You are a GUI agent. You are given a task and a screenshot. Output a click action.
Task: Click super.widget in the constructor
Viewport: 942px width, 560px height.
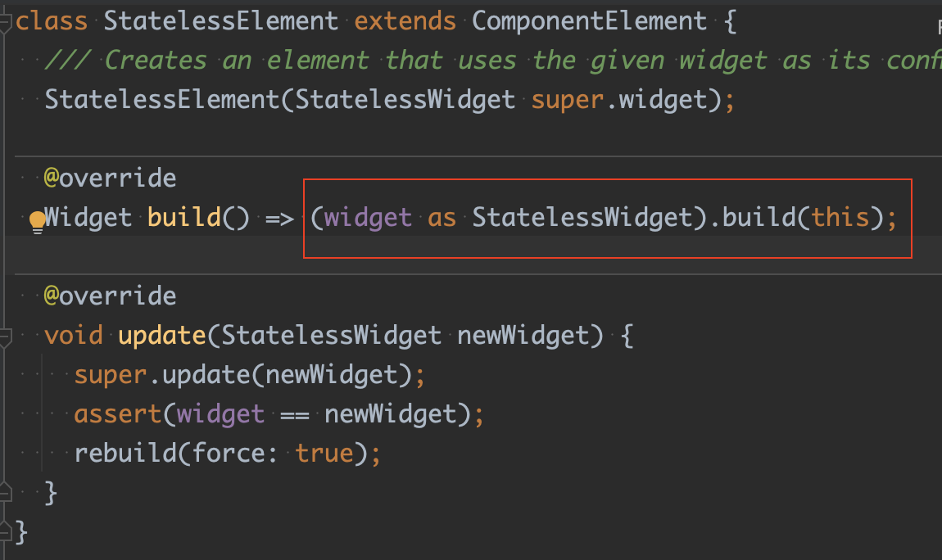[618, 100]
